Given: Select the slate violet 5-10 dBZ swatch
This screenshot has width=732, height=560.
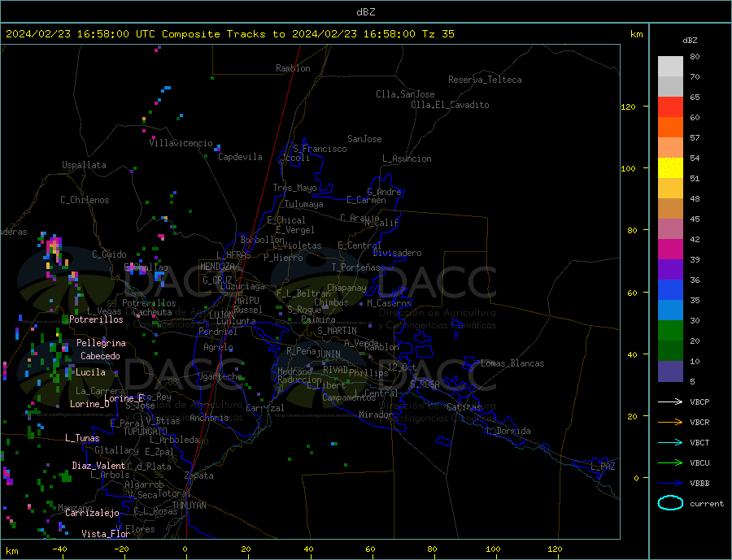Looking at the screenshot, I should (670, 371).
